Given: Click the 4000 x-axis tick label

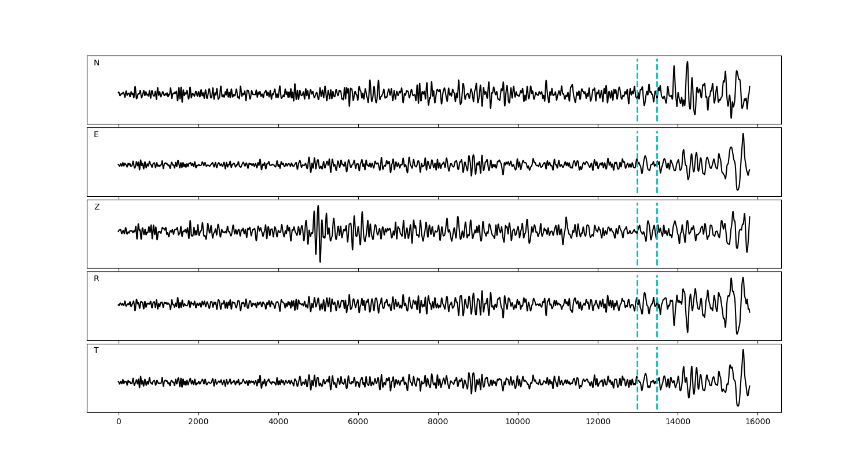Looking at the screenshot, I should (x=278, y=422).
